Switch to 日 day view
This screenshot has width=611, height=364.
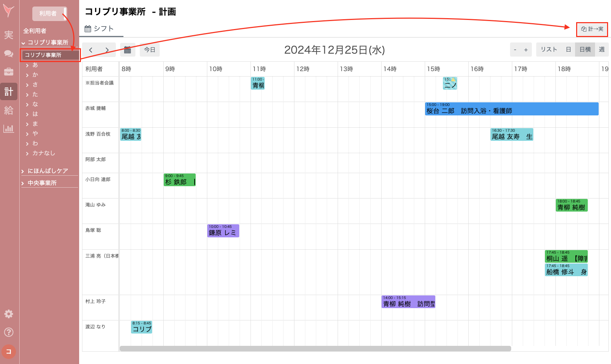(568, 50)
